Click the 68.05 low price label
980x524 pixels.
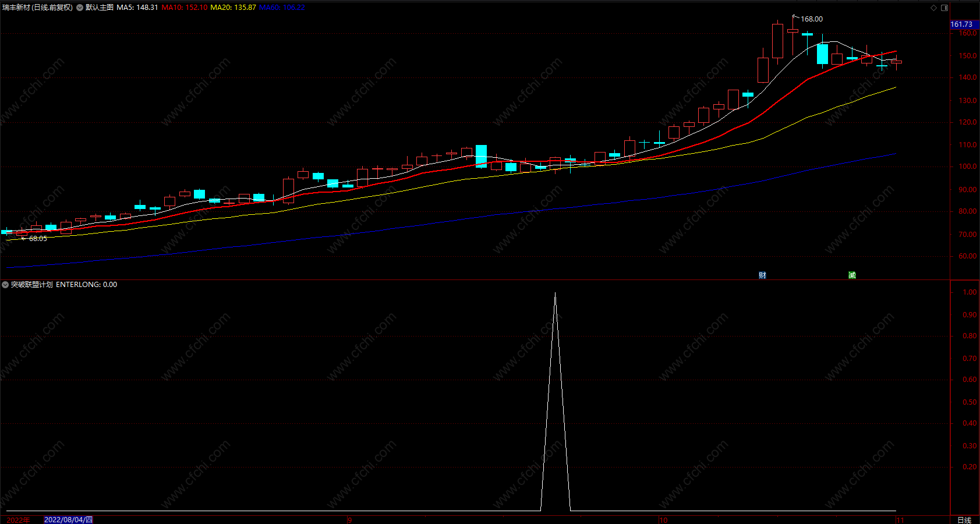pyautogui.click(x=38, y=239)
